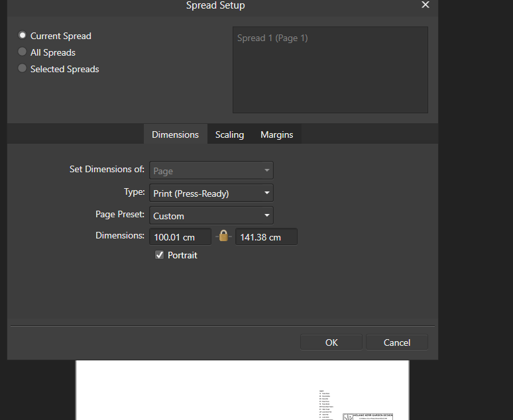Click the document page canvas below dialog
The width and height of the screenshot is (513, 420).
[x=243, y=390]
